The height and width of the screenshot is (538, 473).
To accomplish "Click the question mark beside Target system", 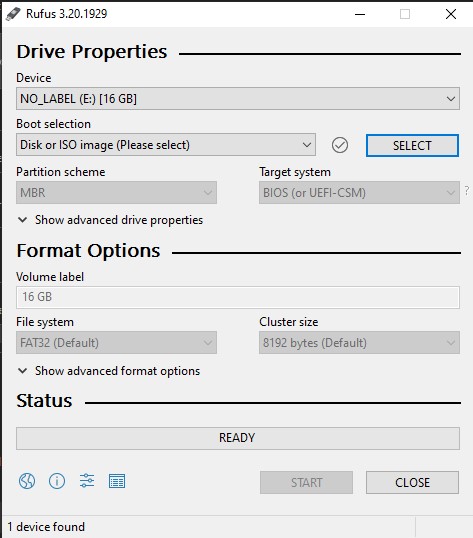I will click(x=467, y=190).
